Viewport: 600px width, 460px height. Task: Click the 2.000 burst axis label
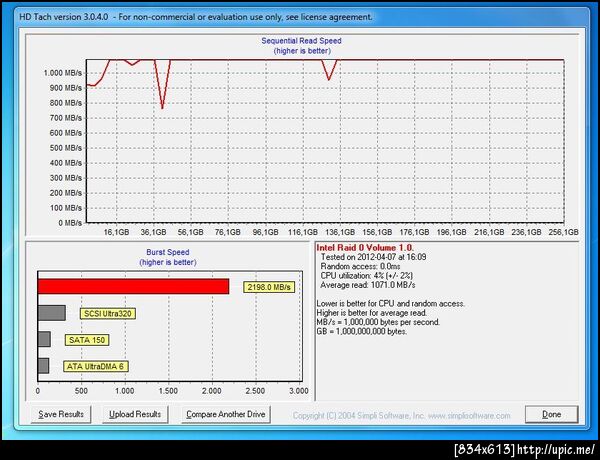tap(212, 391)
